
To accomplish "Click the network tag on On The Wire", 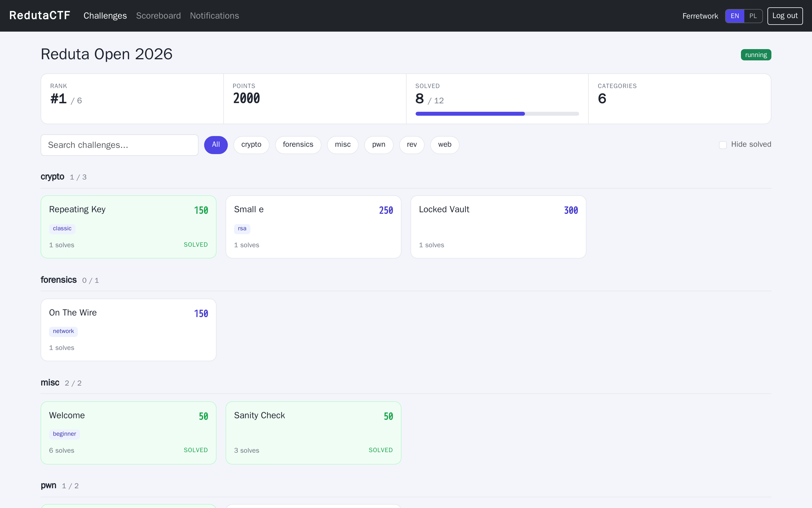I will coord(63,331).
